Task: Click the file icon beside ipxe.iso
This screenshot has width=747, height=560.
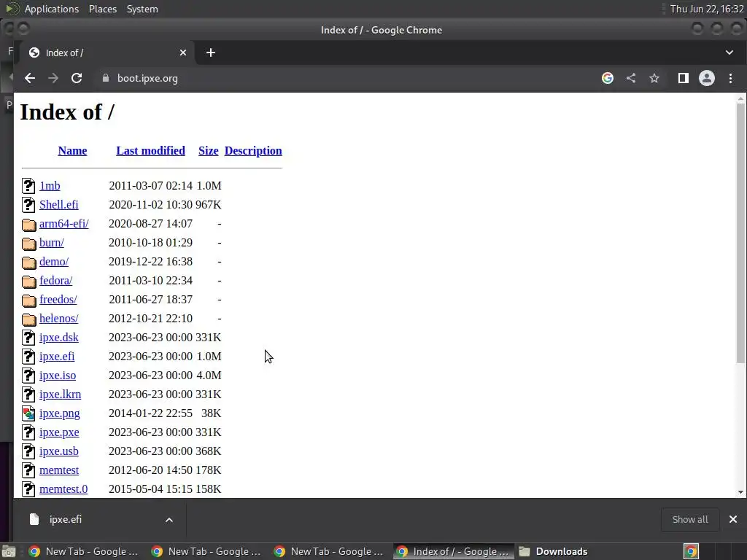Action: [x=28, y=376]
